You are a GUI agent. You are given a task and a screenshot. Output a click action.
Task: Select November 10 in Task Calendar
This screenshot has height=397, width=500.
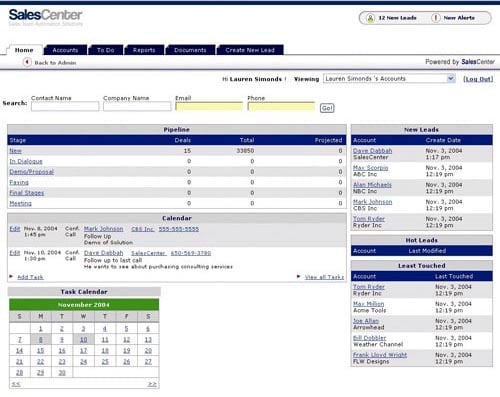(x=83, y=340)
